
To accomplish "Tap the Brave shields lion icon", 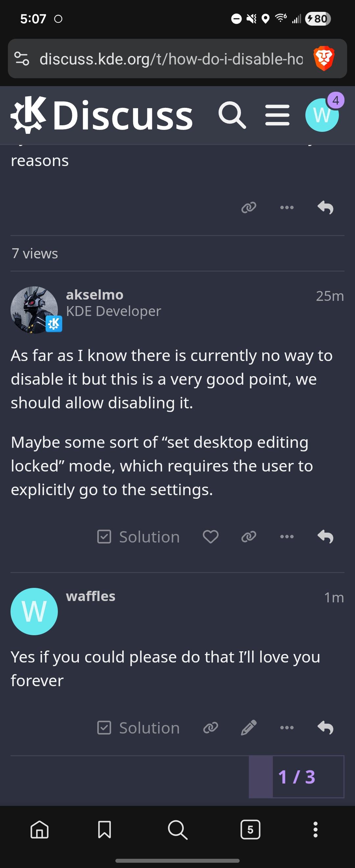I will click(324, 59).
